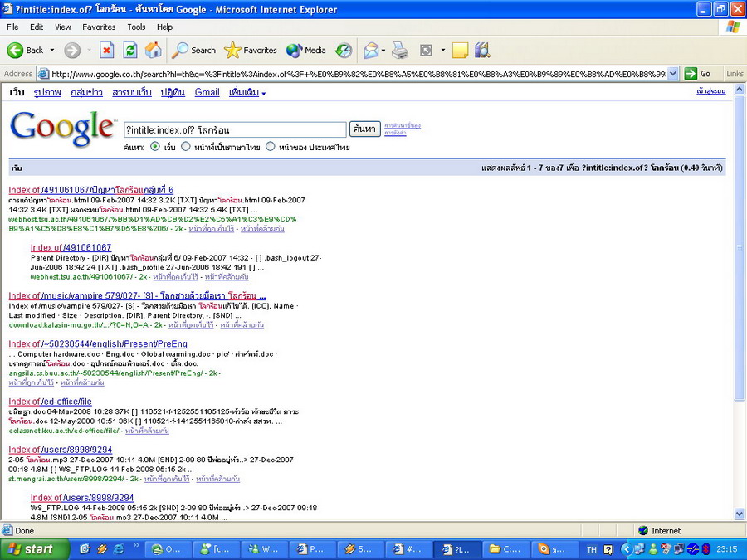Expand the Mail button dropdown arrow
Screen dimensions: 747x560
tap(383, 50)
